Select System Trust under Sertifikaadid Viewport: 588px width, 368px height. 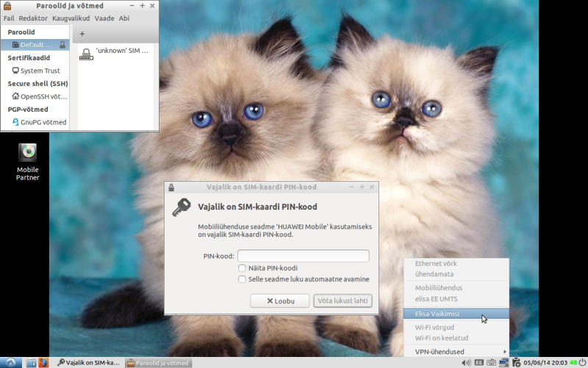35,71
